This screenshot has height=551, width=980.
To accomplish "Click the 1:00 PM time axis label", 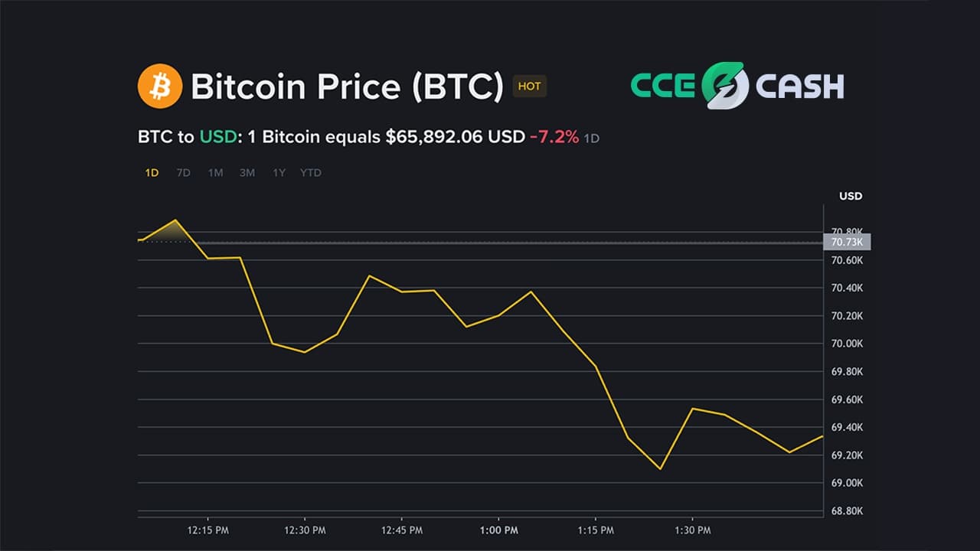I will (499, 530).
